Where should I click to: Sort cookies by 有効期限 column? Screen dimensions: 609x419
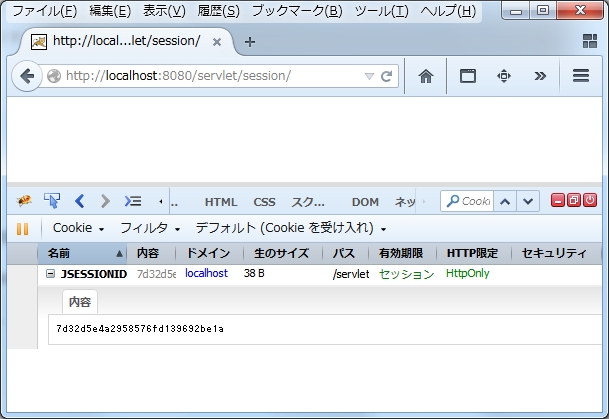coord(402,254)
